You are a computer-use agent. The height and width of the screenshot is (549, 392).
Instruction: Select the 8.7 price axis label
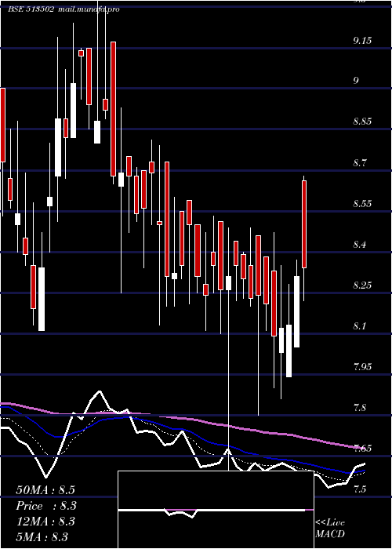click(360, 163)
